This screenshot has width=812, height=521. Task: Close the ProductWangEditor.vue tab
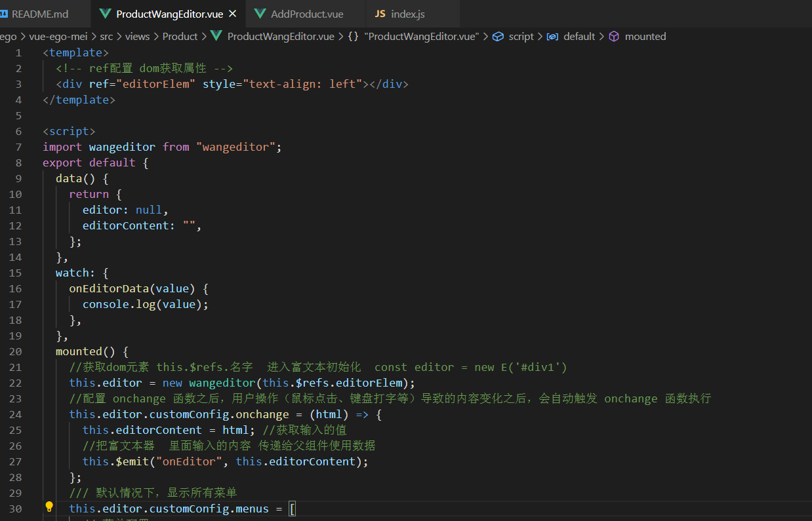(233, 12)
